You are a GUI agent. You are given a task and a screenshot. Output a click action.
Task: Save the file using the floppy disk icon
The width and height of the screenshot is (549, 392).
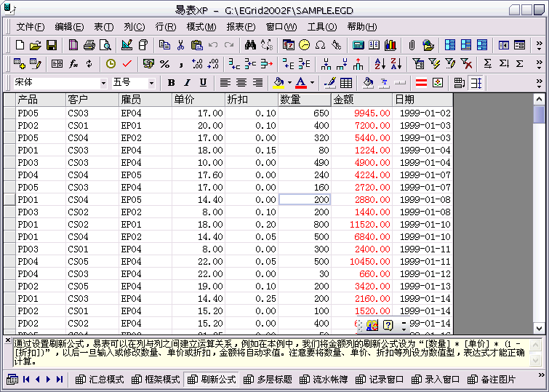[52, 45]
